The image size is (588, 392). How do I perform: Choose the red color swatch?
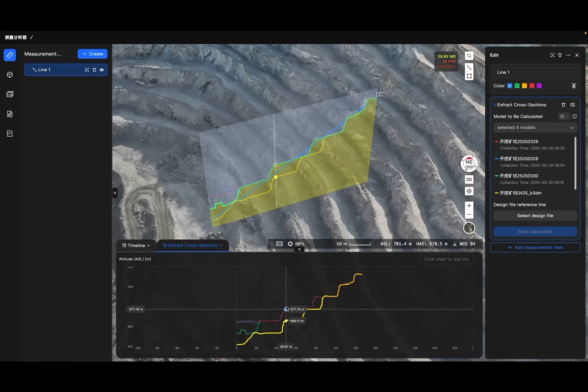pos(532,86)
